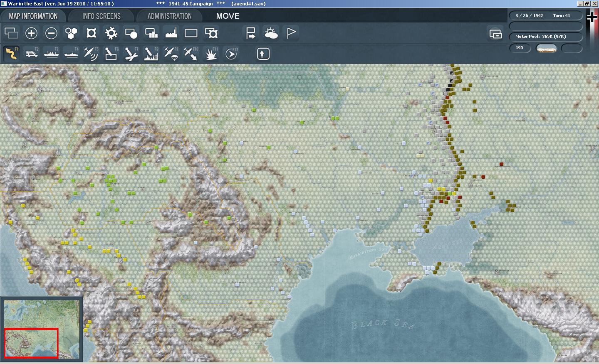Toggle the weather display icon
This screenshot has width=599, height=364.
(x=271, y=33)
